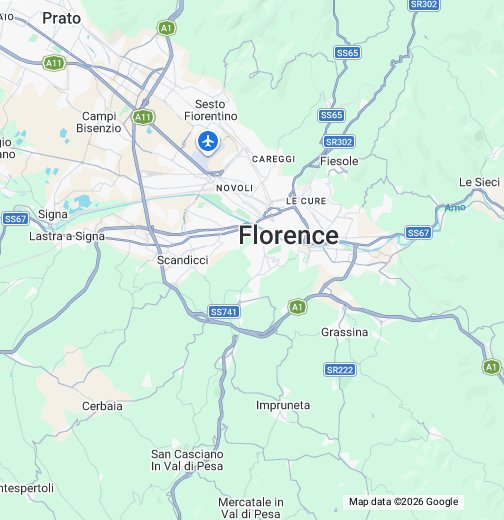Click the SS741 road shield
This screenshot has height=520, width=504.
[224, 312]
